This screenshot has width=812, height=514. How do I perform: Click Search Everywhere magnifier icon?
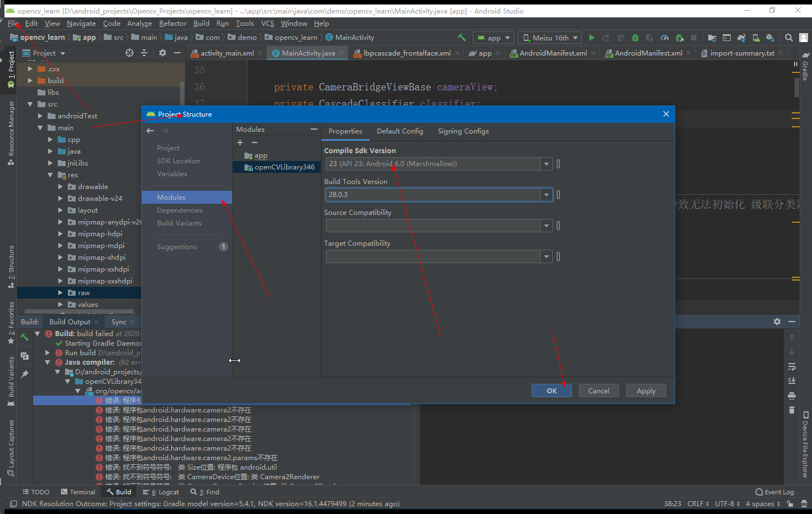789,38
